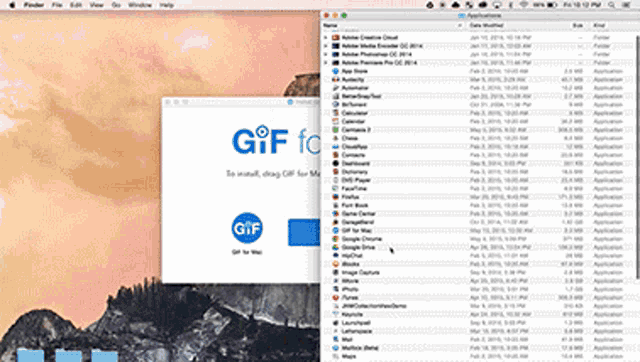
Task: Select the GarageBand application icon
Action: (x=336, y=222)
